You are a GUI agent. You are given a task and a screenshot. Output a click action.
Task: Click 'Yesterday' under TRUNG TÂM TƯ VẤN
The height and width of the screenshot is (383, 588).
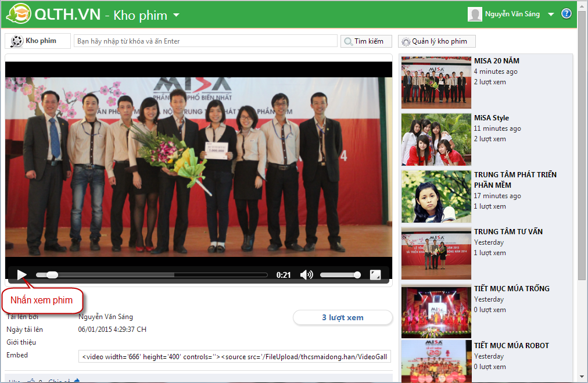click(x=489, y=242)
